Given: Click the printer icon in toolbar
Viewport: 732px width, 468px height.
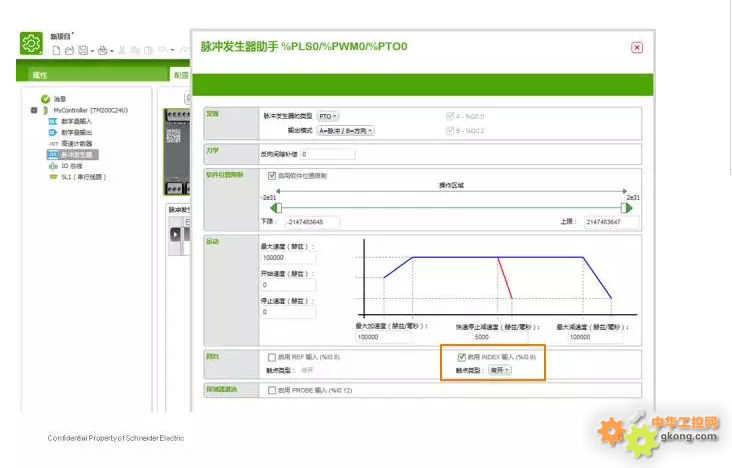Looking at the screenshot, I should point(103,50).
